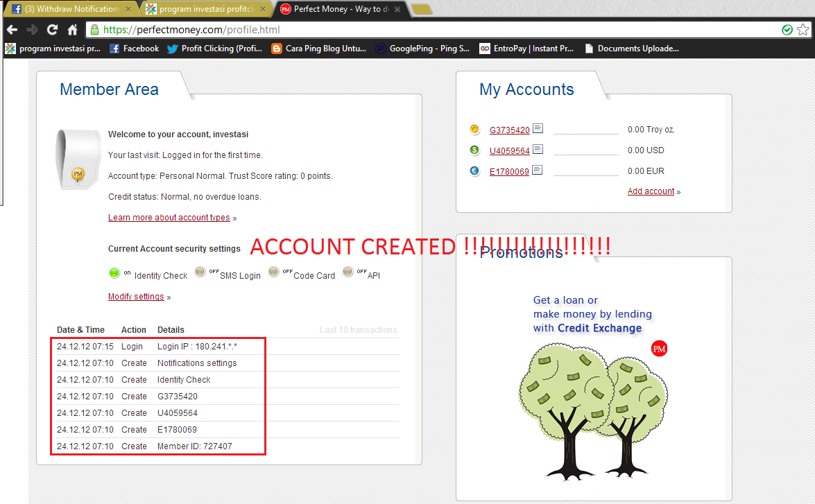815x504 pixels.
Task: Open EntroPay Instant bookmark
Action: click(x=526, y=49)
